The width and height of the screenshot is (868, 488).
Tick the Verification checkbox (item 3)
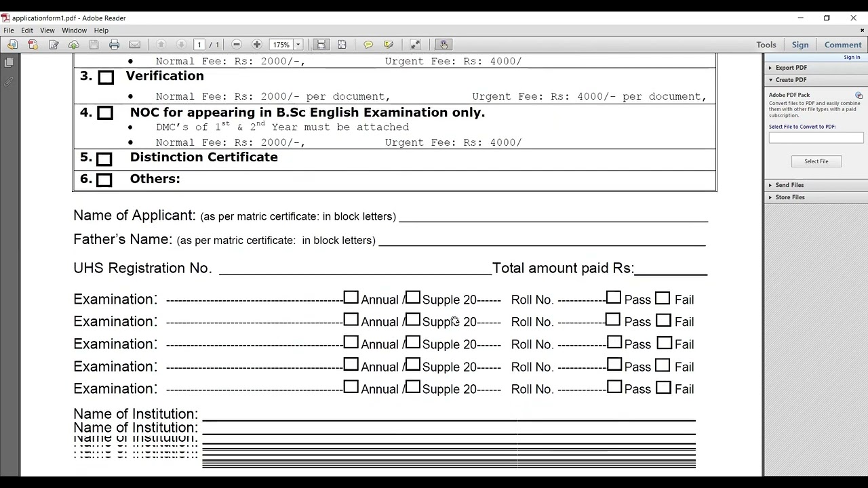[106, 77]
